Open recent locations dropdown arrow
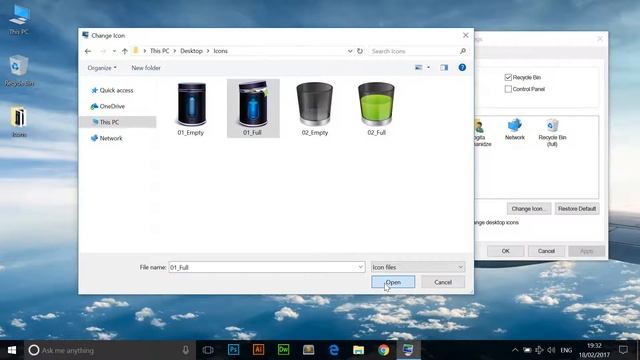The height and width of the screenshot is (360, 640). (114, 51)
